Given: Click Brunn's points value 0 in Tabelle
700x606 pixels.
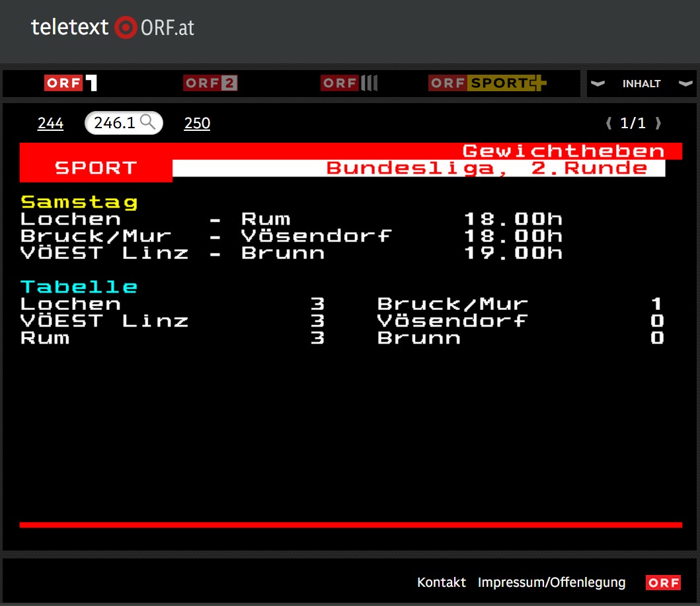Looking at the screenshot, I should (656, 338).
